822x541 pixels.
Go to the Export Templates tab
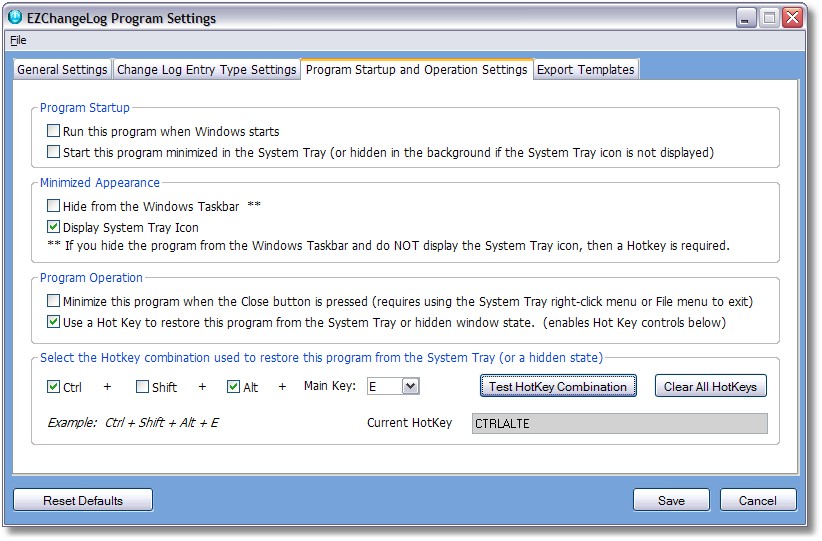(586, 70)
